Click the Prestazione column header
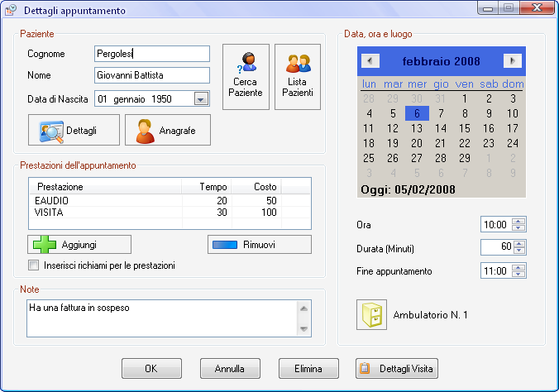Screen dimensions: 559x392 tap(105, 187)
